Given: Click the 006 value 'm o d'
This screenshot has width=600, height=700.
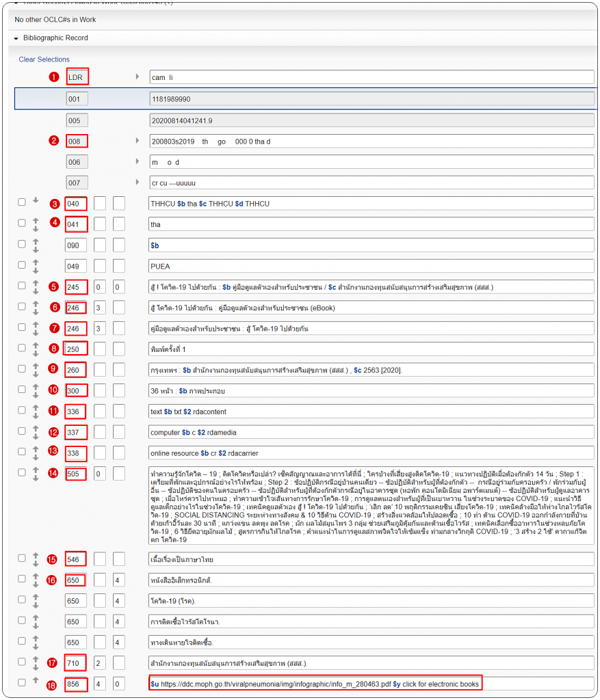Looking at the screenshot, I should tap(371, 162).
